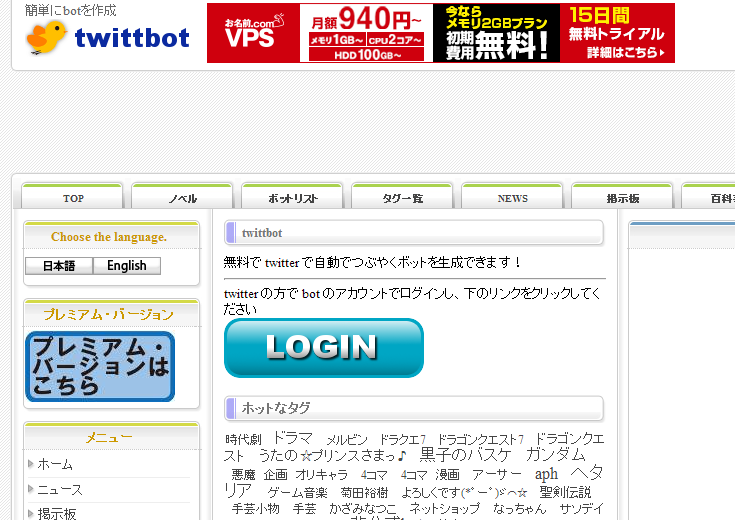
Task: Open the うたの☆プリンスさまっ♪ tag
Action: 333,455
